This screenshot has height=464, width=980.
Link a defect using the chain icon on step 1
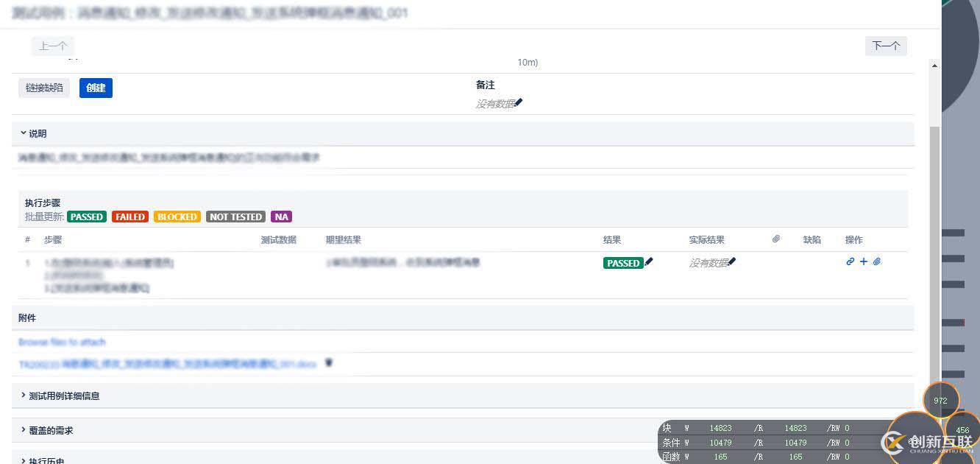tap(850, 261)
